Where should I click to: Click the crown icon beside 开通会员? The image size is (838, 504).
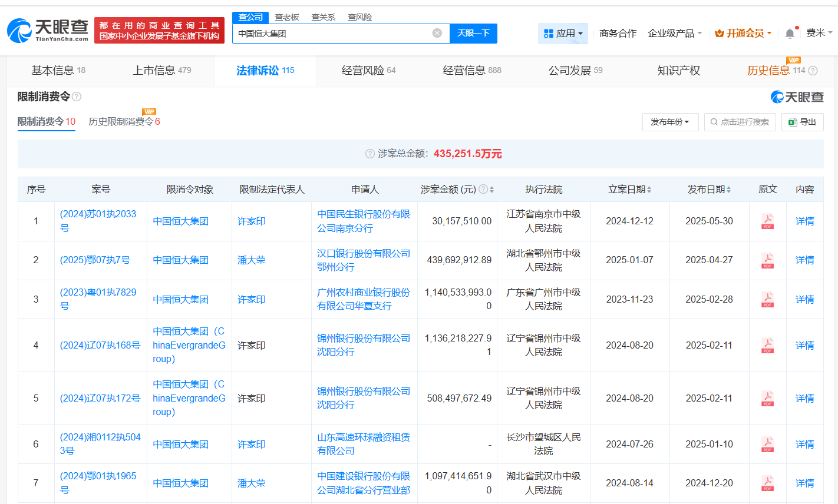720,34
